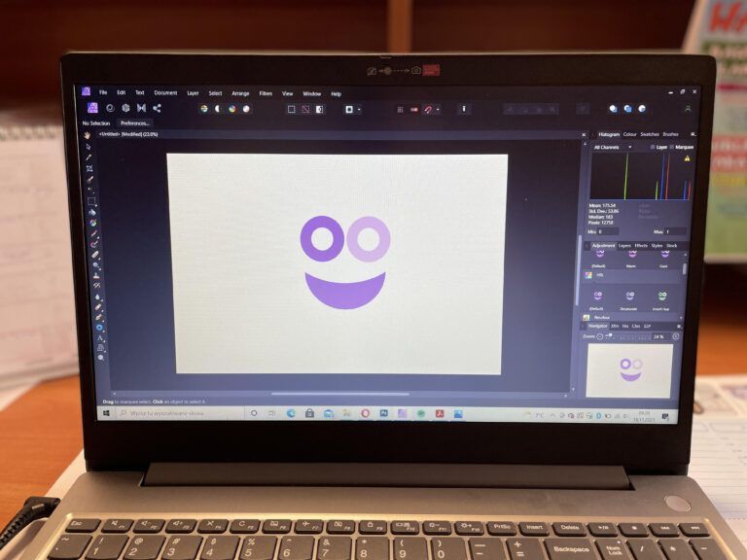Click the Navigator preview thumbnail
Viewport: 747px width, 560px height.
(x=629, y=370)
